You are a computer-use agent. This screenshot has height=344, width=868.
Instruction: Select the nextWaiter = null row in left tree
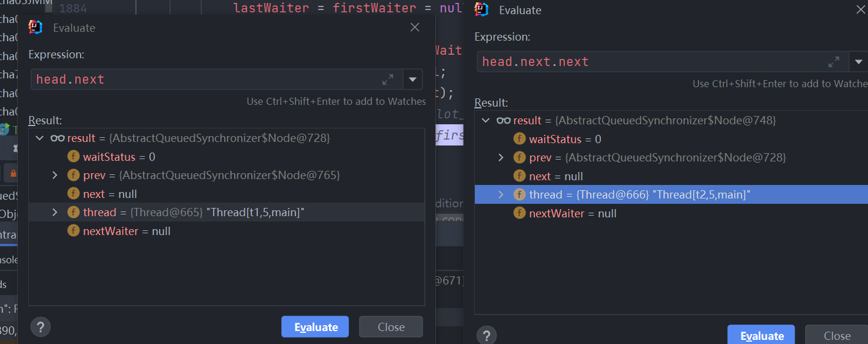tap(127, 231)
